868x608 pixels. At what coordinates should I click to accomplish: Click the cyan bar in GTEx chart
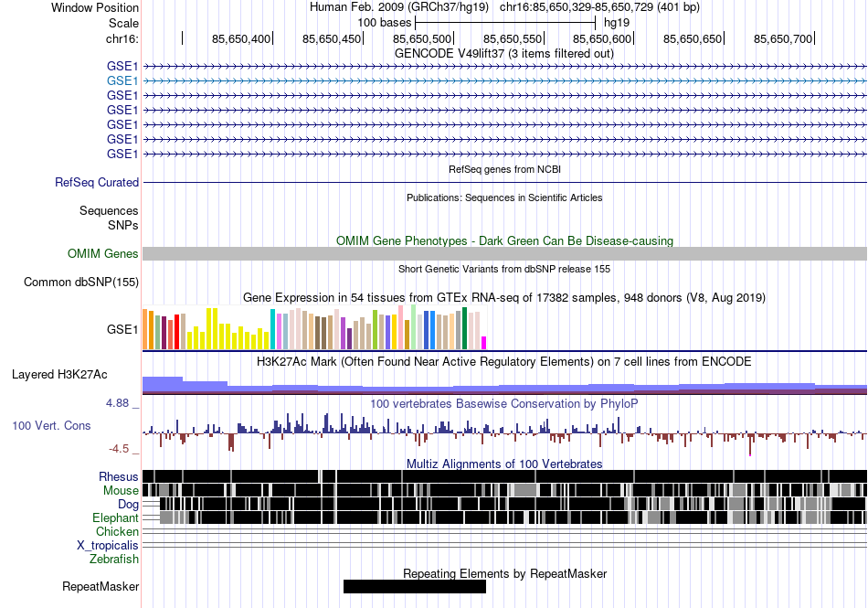[x=273, y=329]
